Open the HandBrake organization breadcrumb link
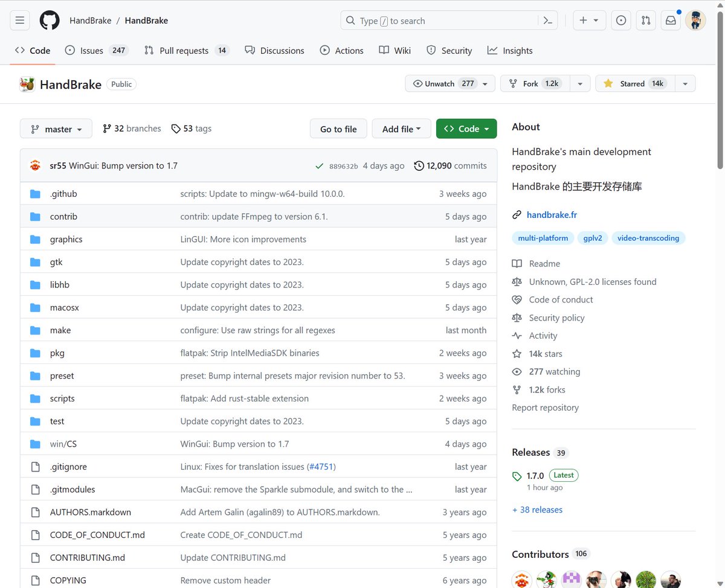Screen dimensions: 725x588 click(91, 21)
